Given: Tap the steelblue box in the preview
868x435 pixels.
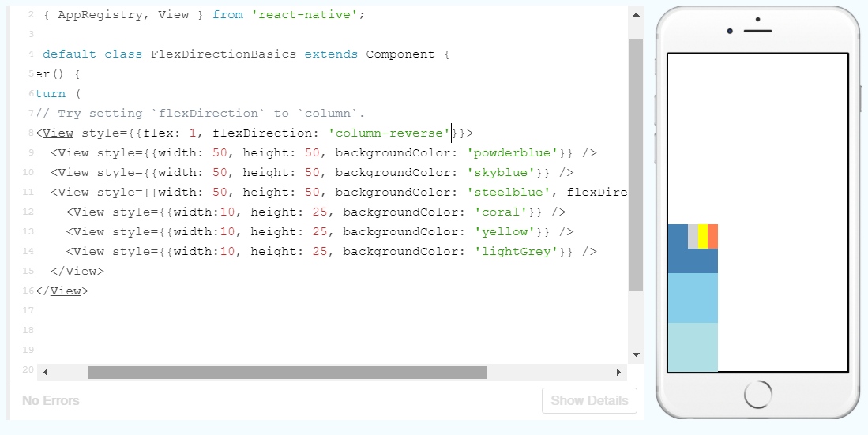Looking at the screenshot, I should 692,261.
